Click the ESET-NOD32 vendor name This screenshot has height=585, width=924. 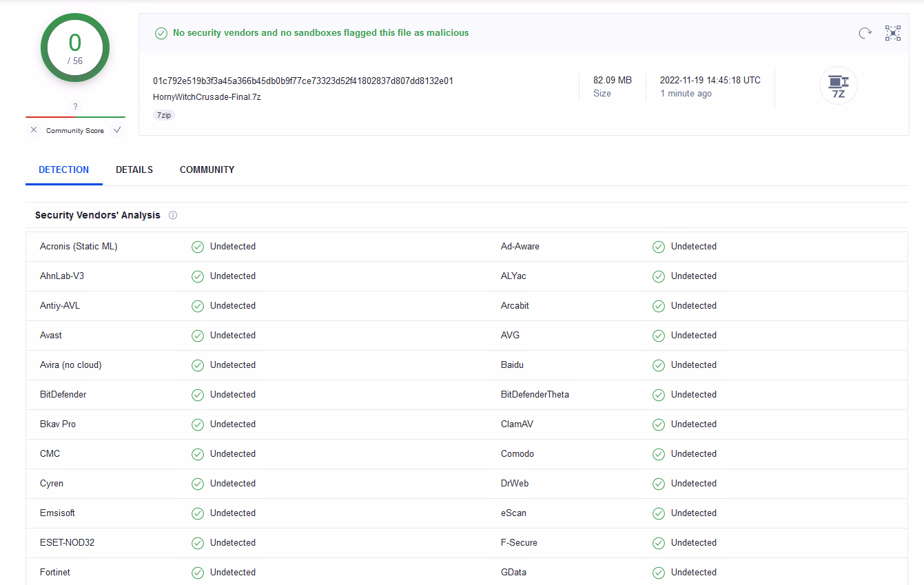[68, 543]
